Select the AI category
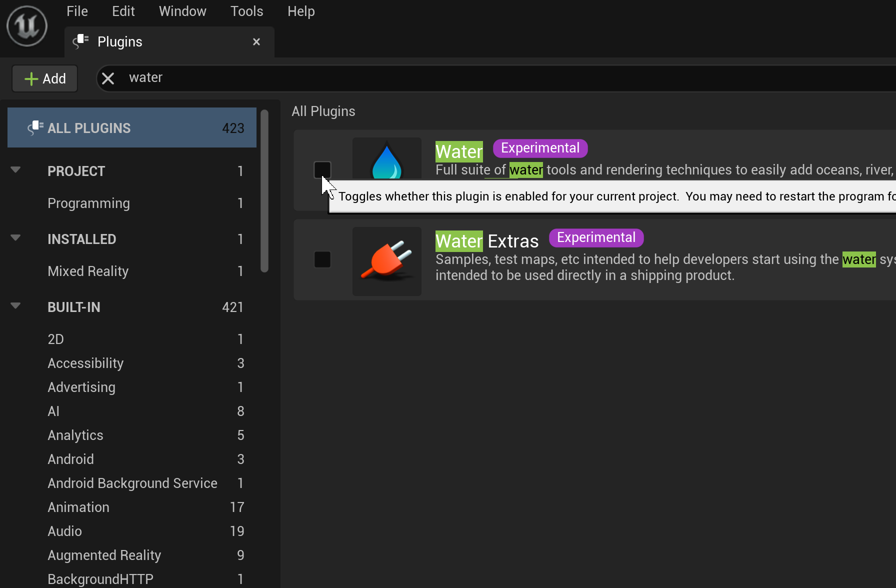896x588 pixels. click(x=132, y=411)
